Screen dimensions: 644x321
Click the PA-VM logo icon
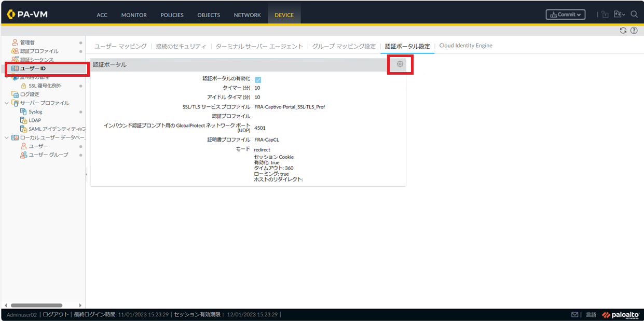click(x=12, y=15)
